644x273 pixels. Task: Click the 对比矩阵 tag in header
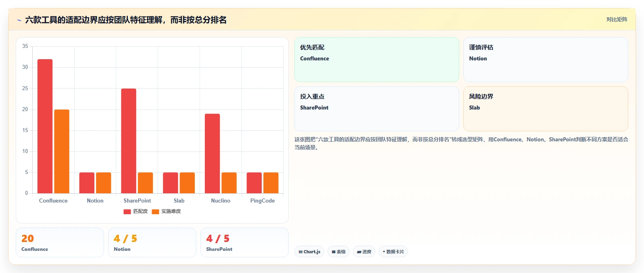[617, 19]
